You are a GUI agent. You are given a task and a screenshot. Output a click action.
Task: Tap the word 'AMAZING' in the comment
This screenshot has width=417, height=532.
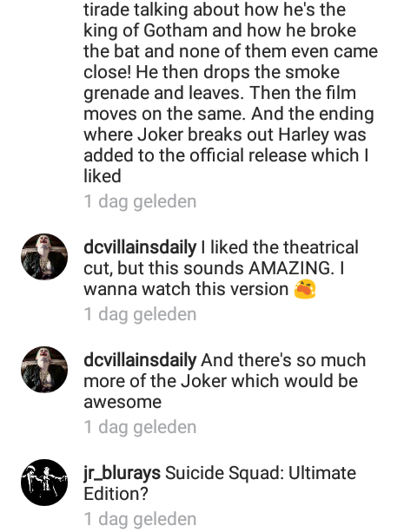point(289,268)
